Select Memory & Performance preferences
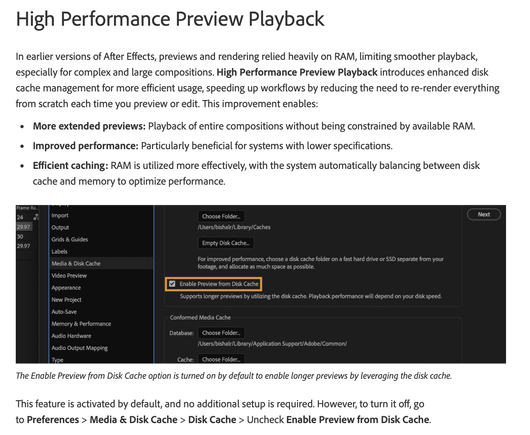The height and width of the screenshot is (435, 530). (81, 323)
